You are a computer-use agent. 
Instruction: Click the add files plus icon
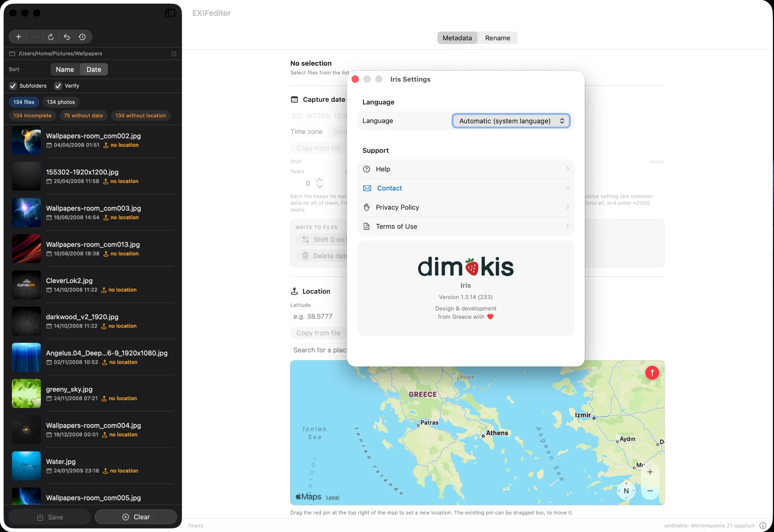point(18,37)
